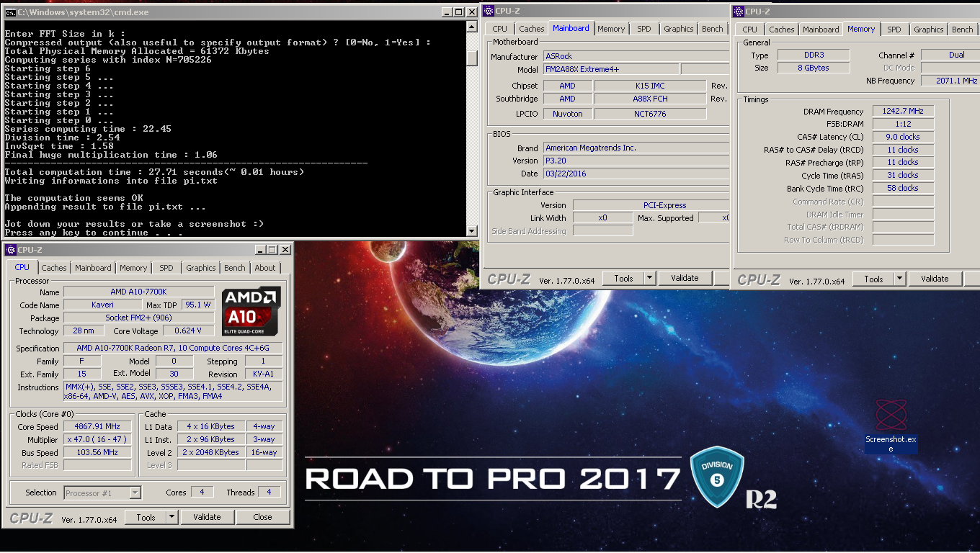
Task: Click the memory Type field DDR3
Action: 813,55
